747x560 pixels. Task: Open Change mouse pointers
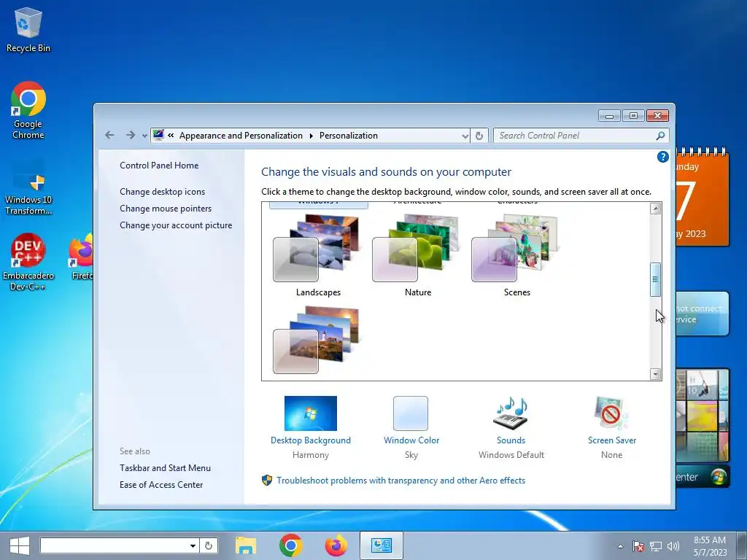pos(166,208)
